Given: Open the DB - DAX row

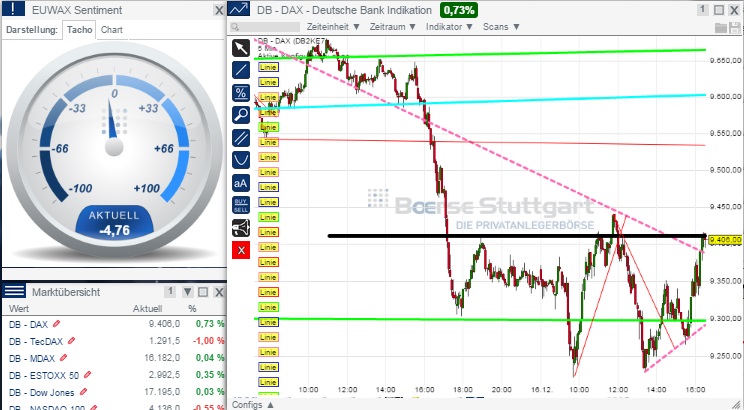Looking at the screenshot, I should 114,324.
